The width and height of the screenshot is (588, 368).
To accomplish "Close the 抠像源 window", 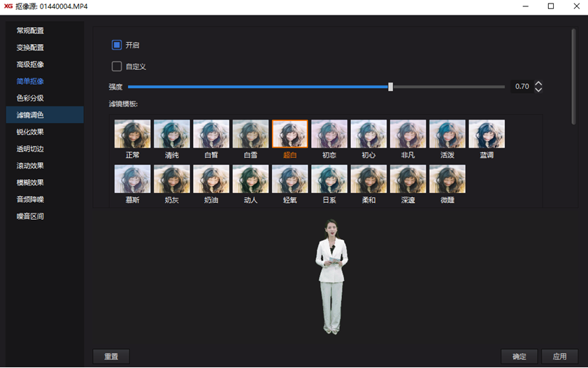I will pos(577,6).
